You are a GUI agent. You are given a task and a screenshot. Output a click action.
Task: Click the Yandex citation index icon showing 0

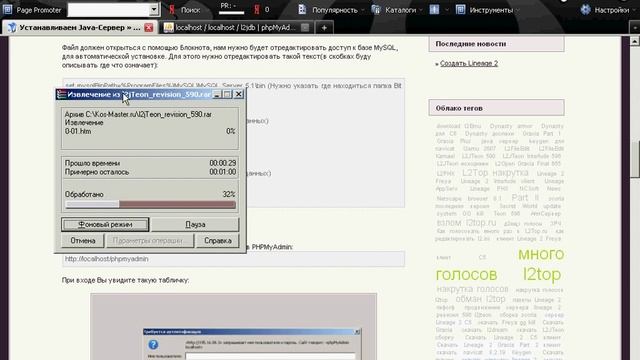[257, 10]
